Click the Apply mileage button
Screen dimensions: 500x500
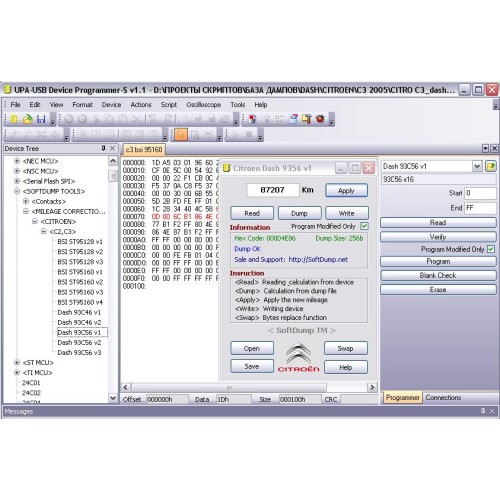[346, 191]
